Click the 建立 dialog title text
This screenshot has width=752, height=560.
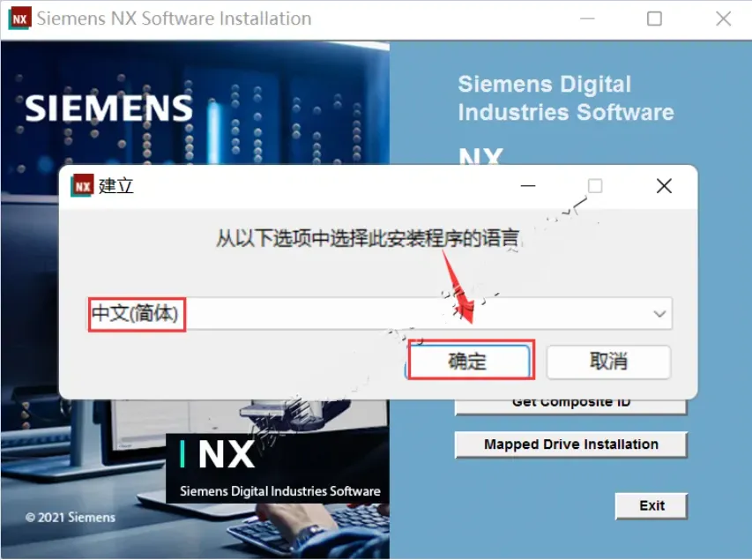(116, 186)
